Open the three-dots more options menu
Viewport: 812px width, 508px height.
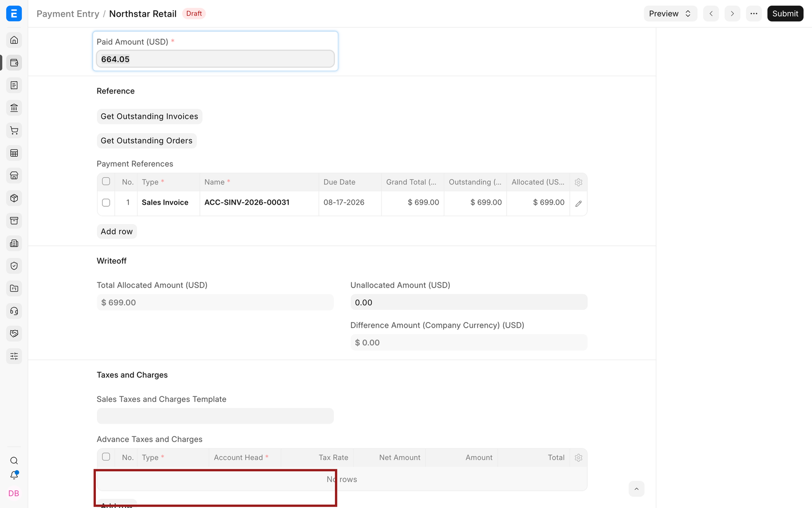click(754, 14)
